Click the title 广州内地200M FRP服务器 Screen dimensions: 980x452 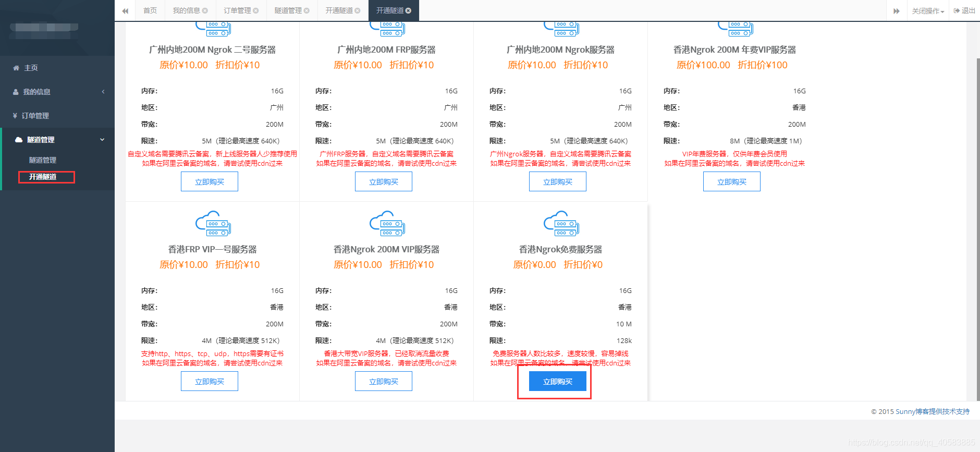(x=387, y=50)
